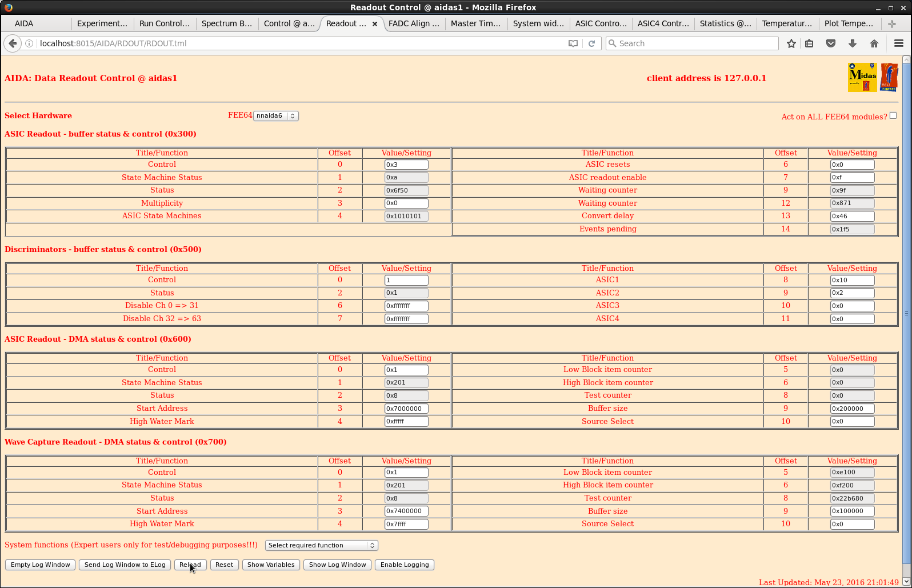The image size is (912, 588).
Task: Click the Midas logo image
Action: point(862,77)
